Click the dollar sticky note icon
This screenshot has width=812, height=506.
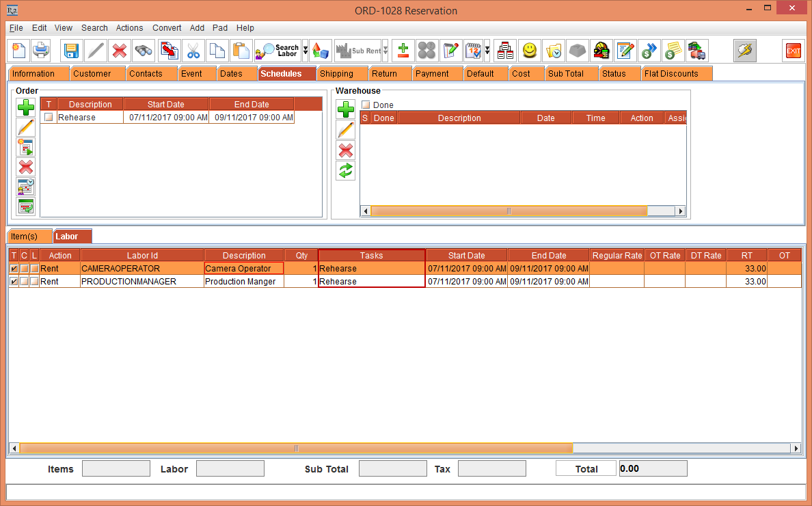click(x=673, y=51)
